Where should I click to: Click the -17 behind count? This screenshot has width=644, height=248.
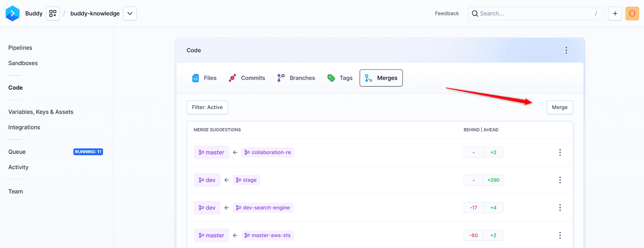(474, 208)
